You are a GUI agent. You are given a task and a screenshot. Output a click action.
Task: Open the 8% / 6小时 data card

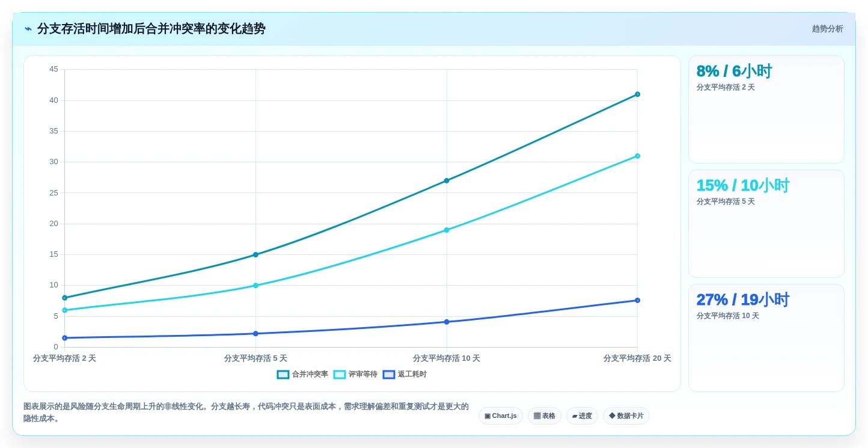point(766,109)
